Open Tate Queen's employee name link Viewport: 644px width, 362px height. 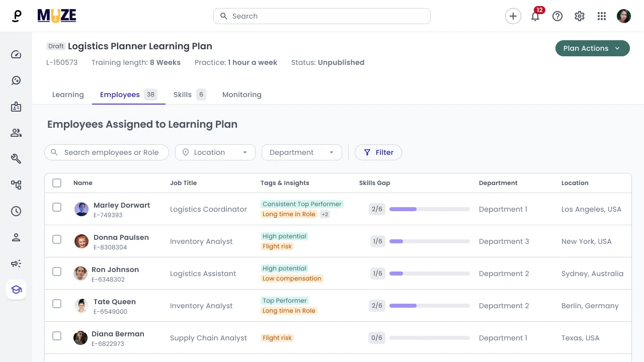(115, 302)
